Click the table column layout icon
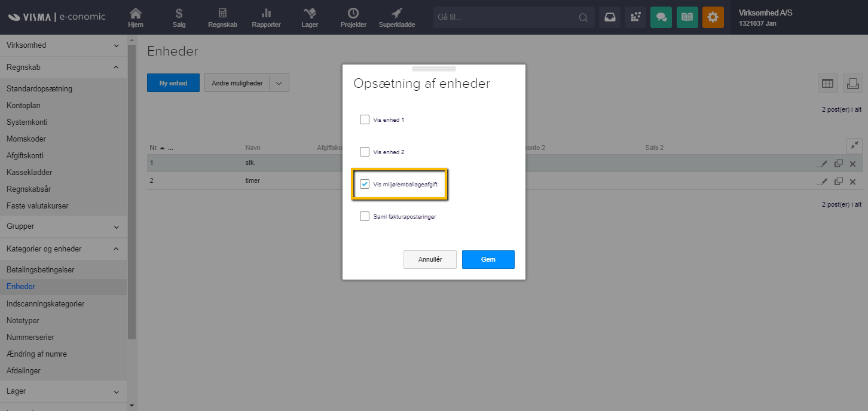The width and height of the screenshot is (868, 411). pyautogui.click(x=827, y=84)
